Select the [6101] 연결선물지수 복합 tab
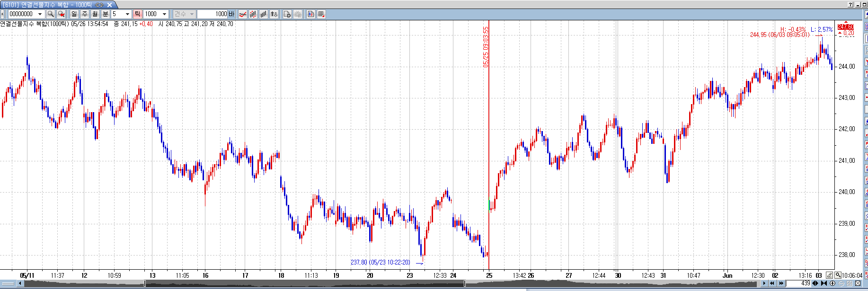 [47, 4]
